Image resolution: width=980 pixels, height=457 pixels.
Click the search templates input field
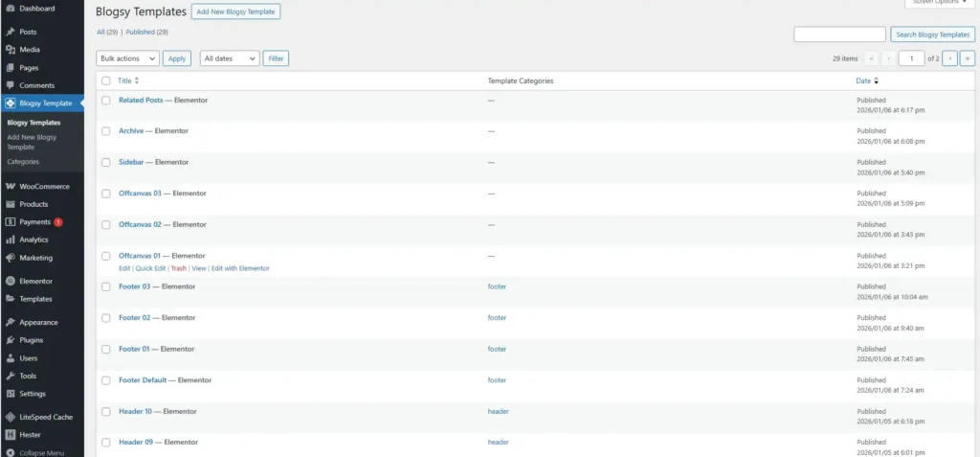point(839,34)
